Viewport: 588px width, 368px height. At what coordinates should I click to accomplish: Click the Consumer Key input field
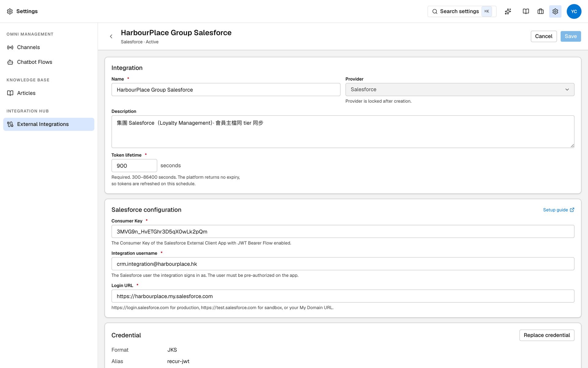(343, 232)
